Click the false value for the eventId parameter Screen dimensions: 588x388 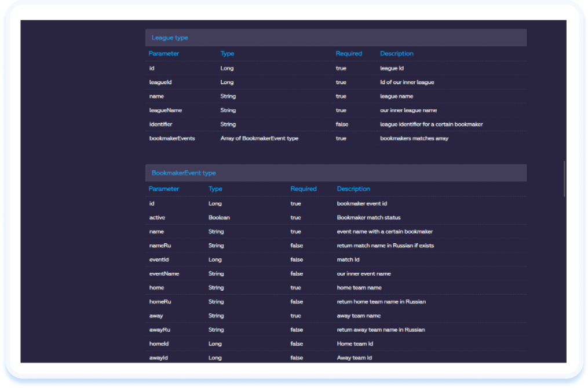click(x=296, y=259)
